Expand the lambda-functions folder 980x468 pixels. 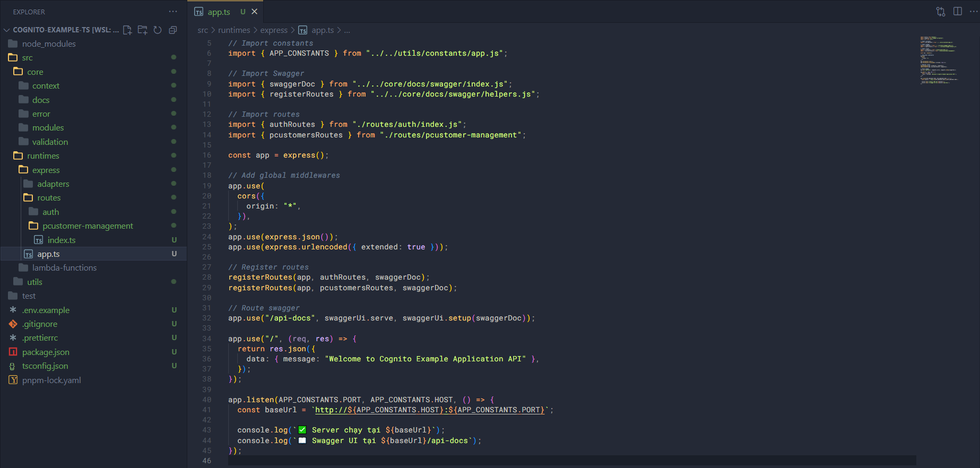(x=64, y=268)
